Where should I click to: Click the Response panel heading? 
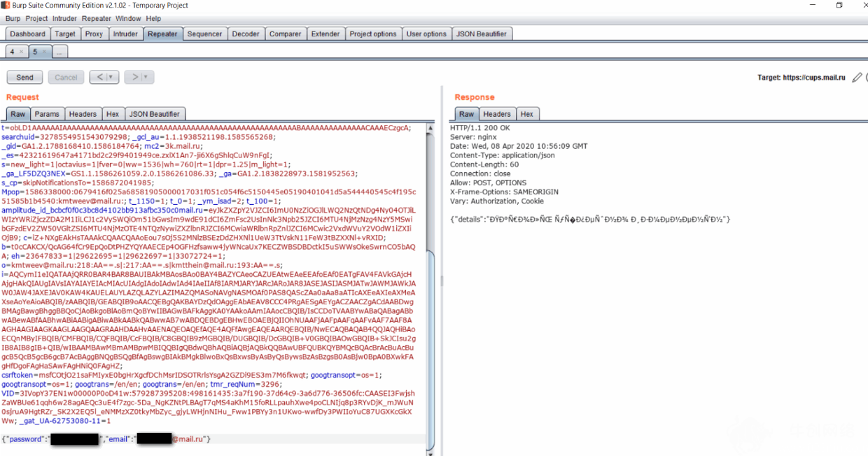tap(475, 97)
